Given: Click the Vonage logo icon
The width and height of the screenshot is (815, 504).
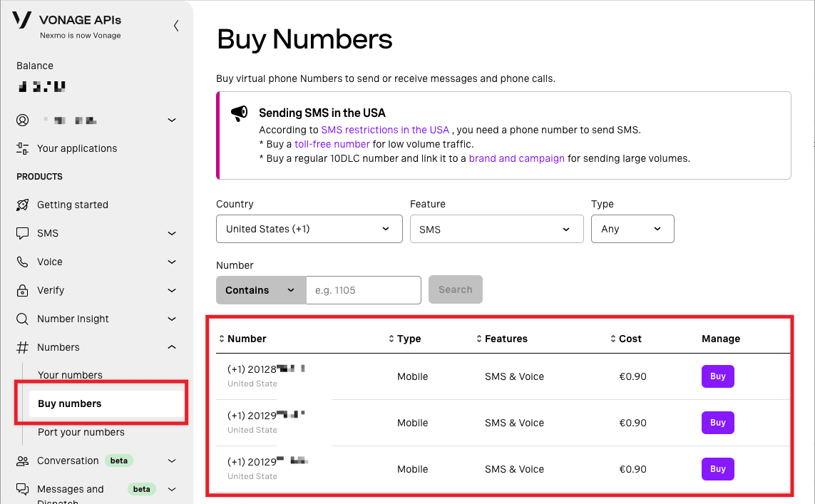Looking at the screenshot, I should point(22,20).
